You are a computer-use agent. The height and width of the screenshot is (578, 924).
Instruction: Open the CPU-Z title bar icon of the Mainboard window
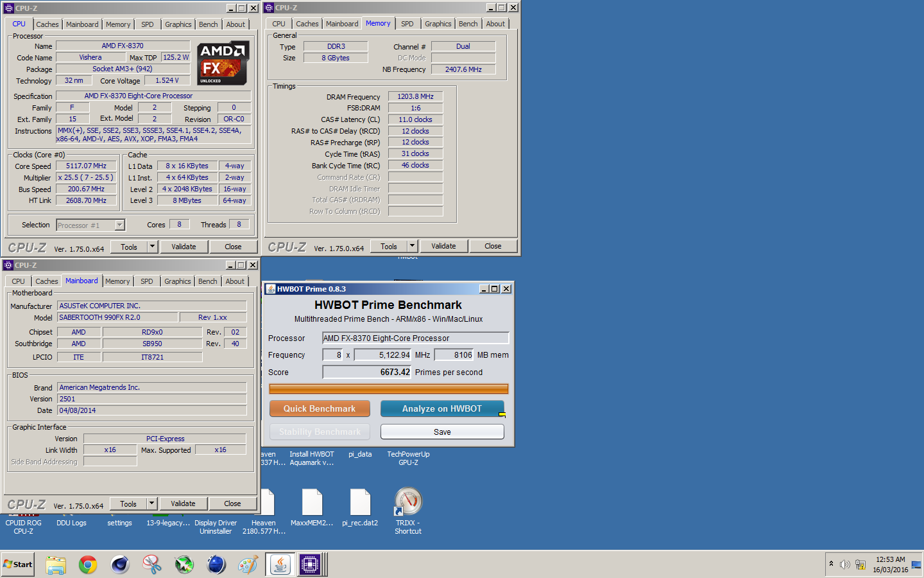[x=8, y=265]
